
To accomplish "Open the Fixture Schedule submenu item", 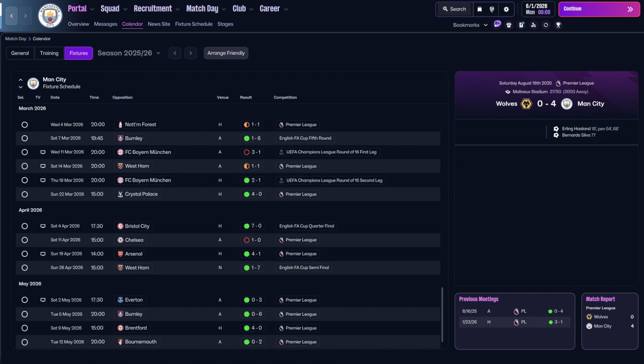I will (x=194, y=24).
